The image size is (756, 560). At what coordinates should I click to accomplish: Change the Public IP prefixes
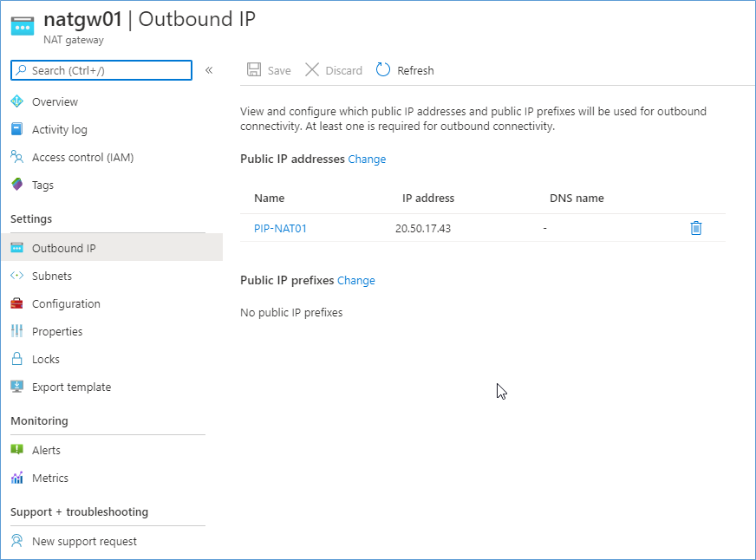point(355,281)
